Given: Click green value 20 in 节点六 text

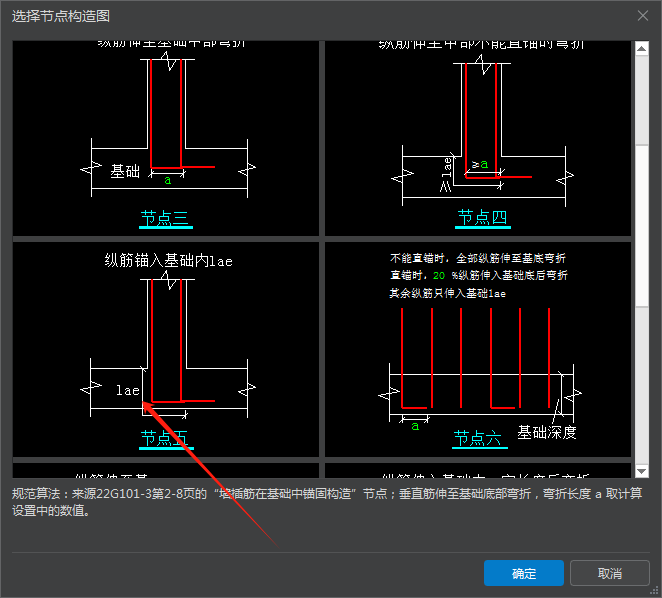Looking at the screenshot, I should [x=439, y=276].
